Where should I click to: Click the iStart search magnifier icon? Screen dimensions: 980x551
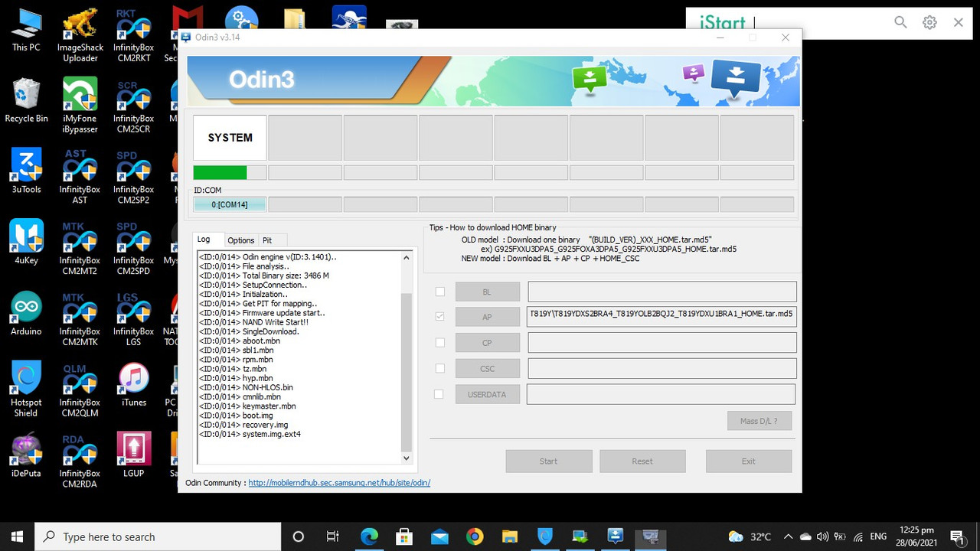tap(900, 23)
